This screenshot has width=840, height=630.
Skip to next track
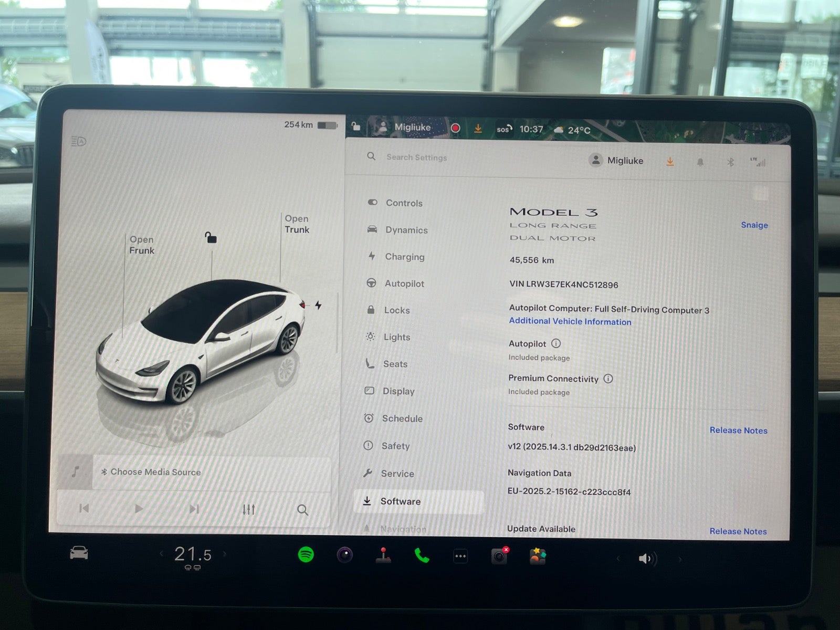coord(194,509)
